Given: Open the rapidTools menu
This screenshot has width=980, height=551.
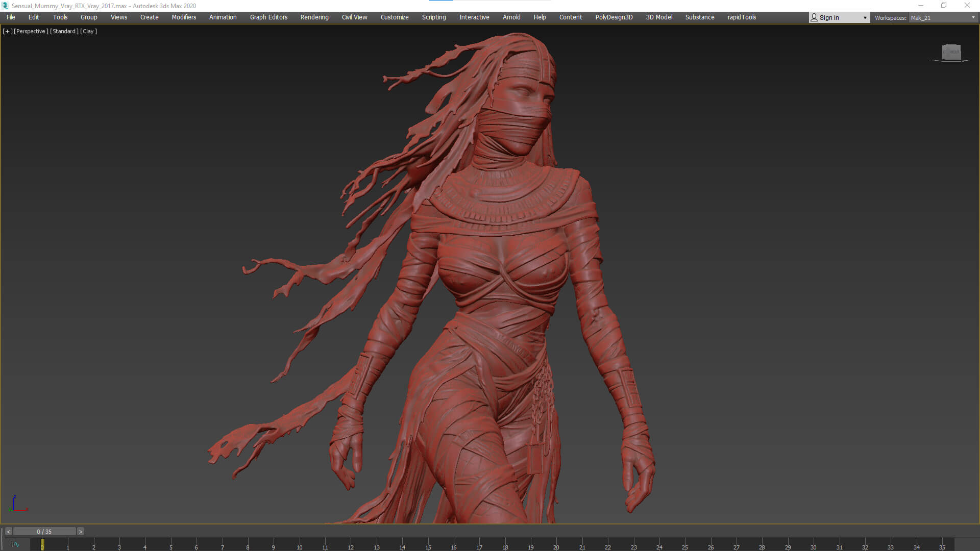Looking at the screenshot, I should pyautogui.click(x=742, y=17).
